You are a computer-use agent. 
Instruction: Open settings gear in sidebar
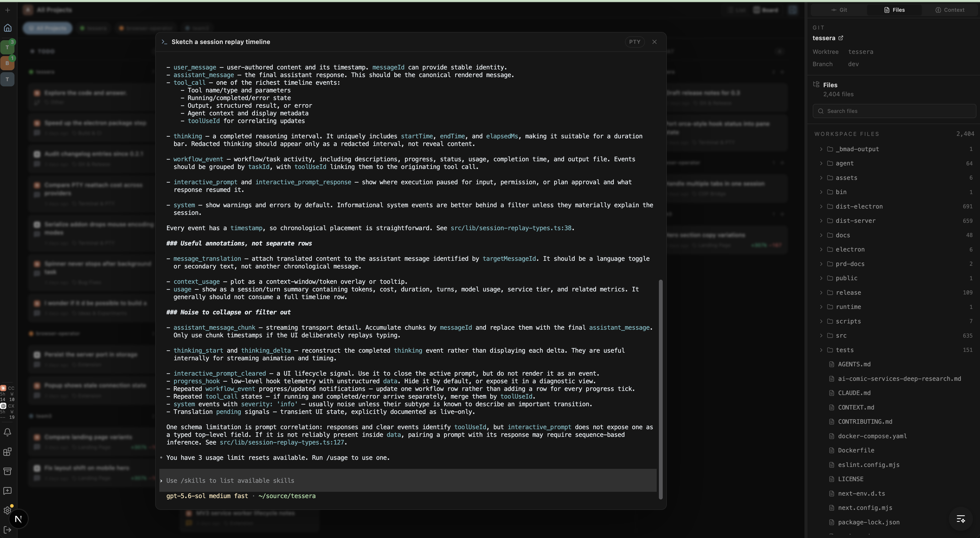click(7, 510)
